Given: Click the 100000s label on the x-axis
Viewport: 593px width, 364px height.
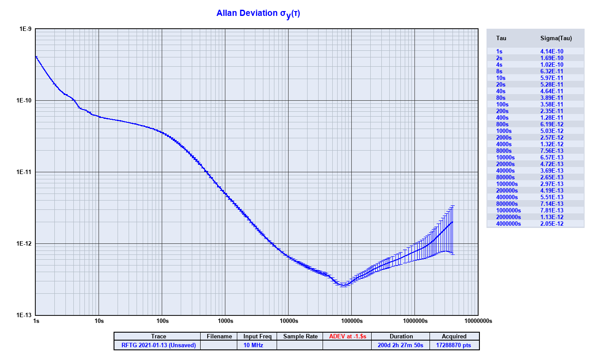Looking at the screenshot, I should 352,321.
